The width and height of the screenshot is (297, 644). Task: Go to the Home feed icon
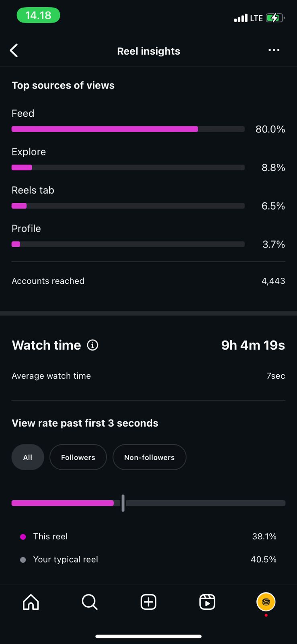[31, 602]
